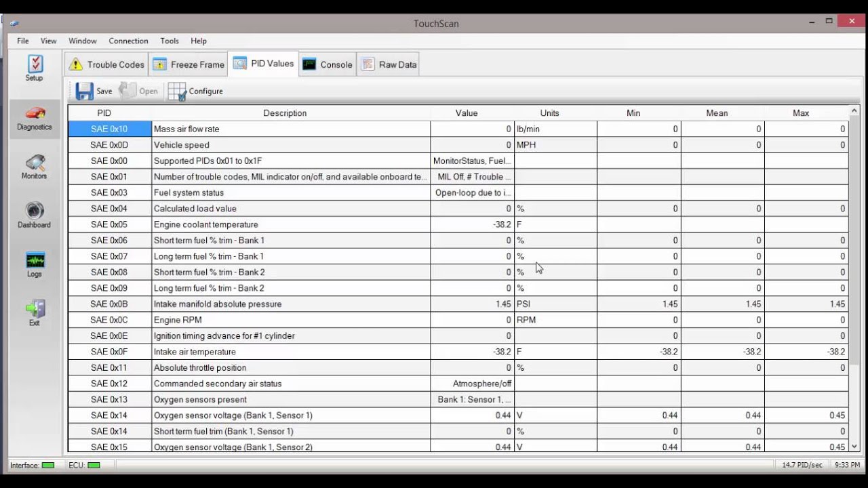This screenshot has width=868, height=488.
Task: Open the Dashboard gauge icon
Action: (x=35, y=211)
